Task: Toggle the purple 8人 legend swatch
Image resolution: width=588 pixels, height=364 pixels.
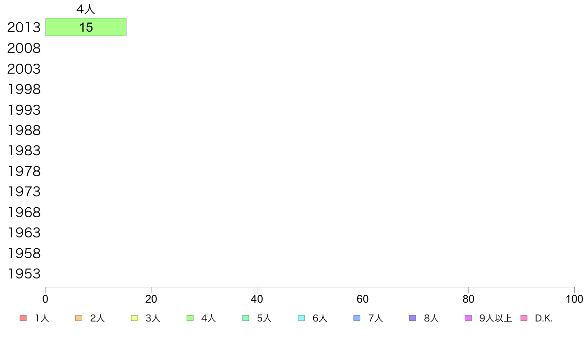Action: (x=413, y=318)
